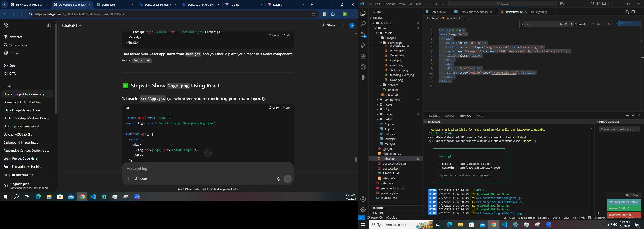Click the Copilot icon in VS Code title bar
The image size is (644, 229).
(x=561, y=4)
